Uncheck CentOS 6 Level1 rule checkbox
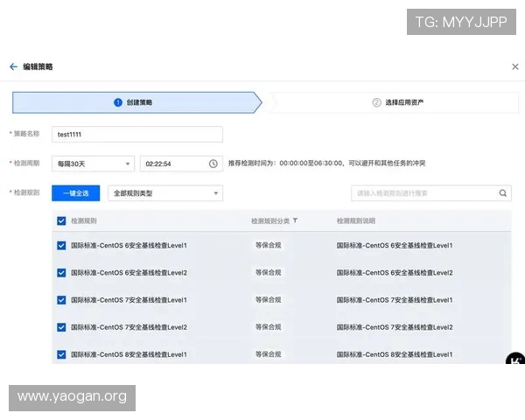Image resolution: width=525 pixels, height=420 pixels. pos(61,246)
